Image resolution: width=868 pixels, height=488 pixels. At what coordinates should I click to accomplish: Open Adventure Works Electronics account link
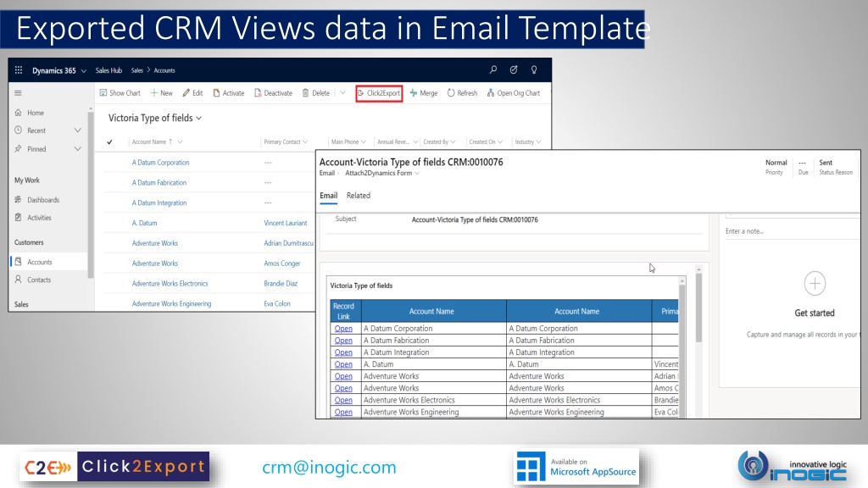[170, 283]
